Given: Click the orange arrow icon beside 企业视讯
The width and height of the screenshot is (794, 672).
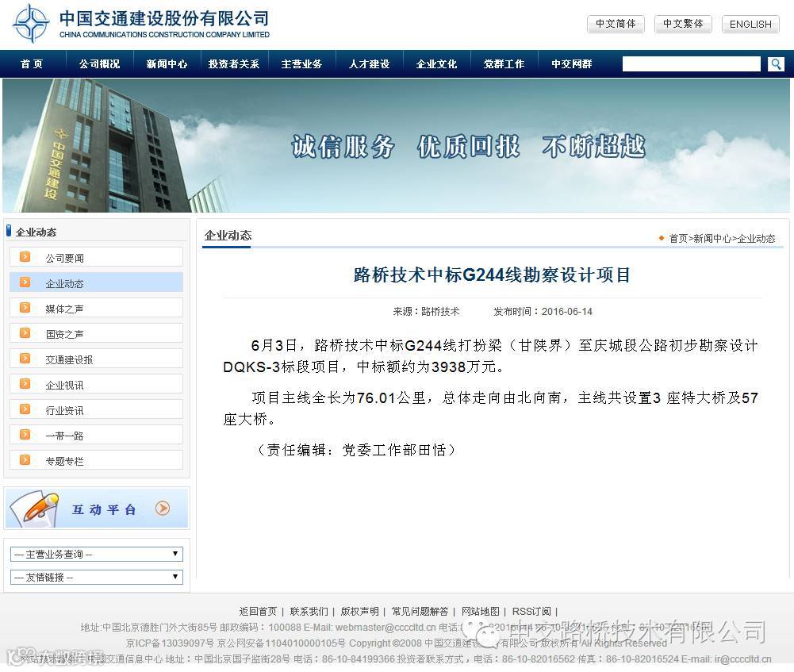Looking at the screenshot, I should coord(25,384).
